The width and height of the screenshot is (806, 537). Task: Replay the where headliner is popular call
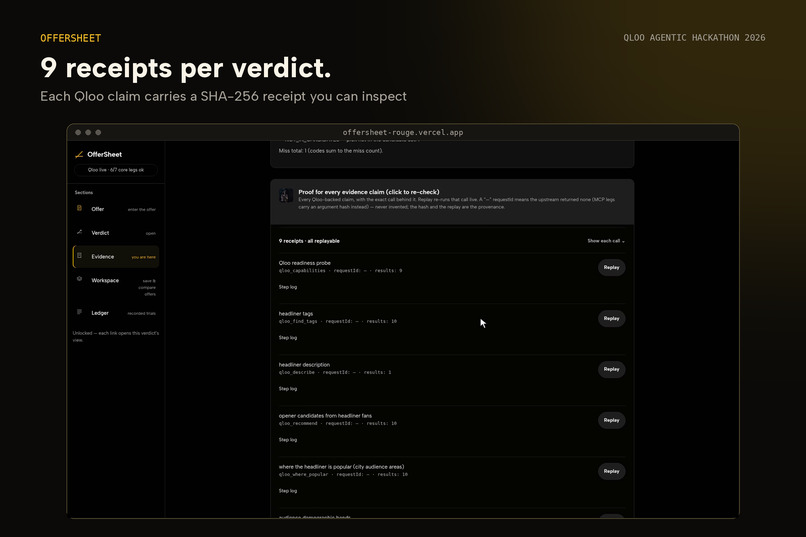point(611,471)
